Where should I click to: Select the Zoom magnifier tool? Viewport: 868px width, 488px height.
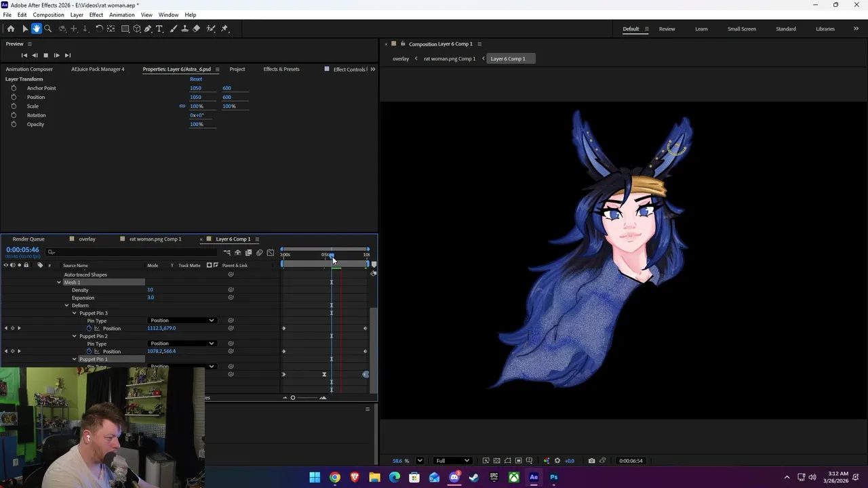[48, 28]
